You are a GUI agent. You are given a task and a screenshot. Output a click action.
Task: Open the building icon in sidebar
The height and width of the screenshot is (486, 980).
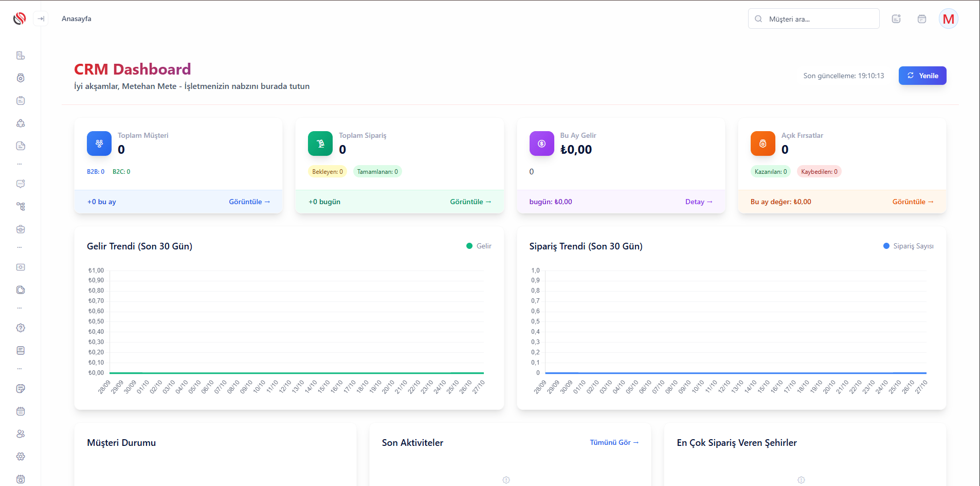pos(21,56)
